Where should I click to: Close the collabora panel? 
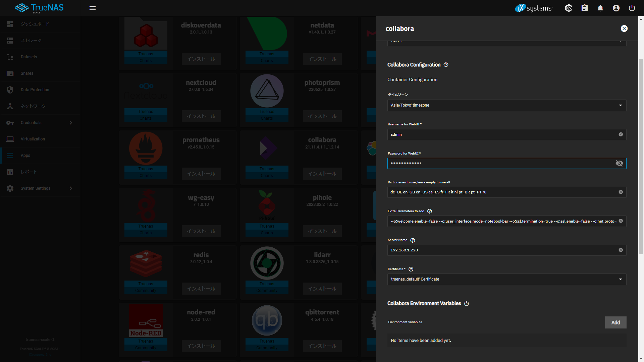(624, 28)
